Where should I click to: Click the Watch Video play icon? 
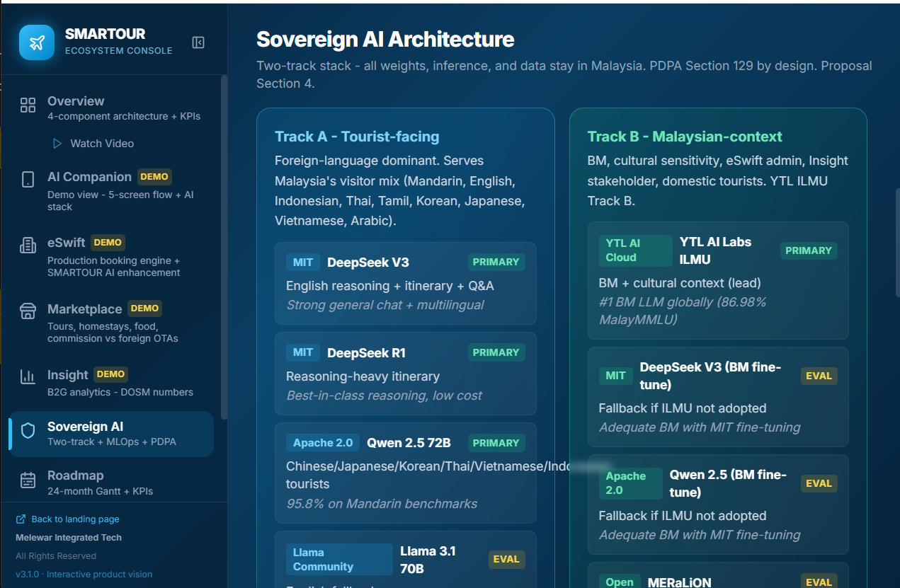click(57, 144)
